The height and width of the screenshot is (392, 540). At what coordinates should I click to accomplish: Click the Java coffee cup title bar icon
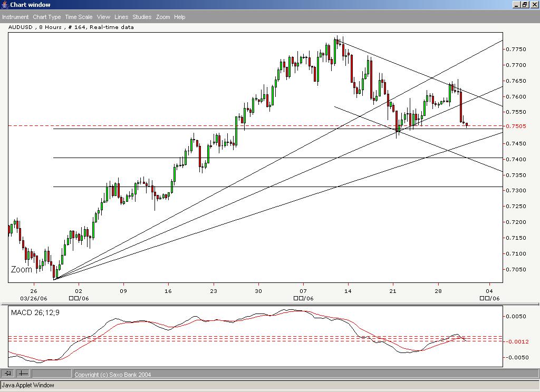[4, 4]
